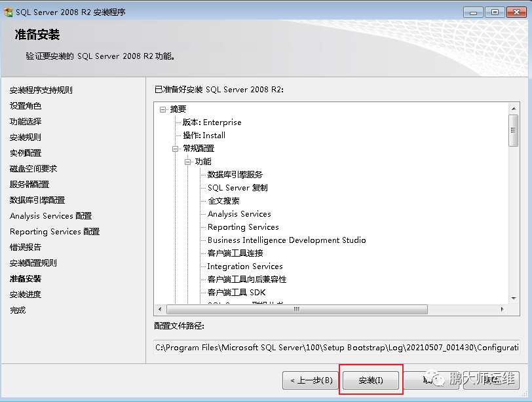Click the summary tree scroll up arrow

pyautogui.click(x=514, y=109)
